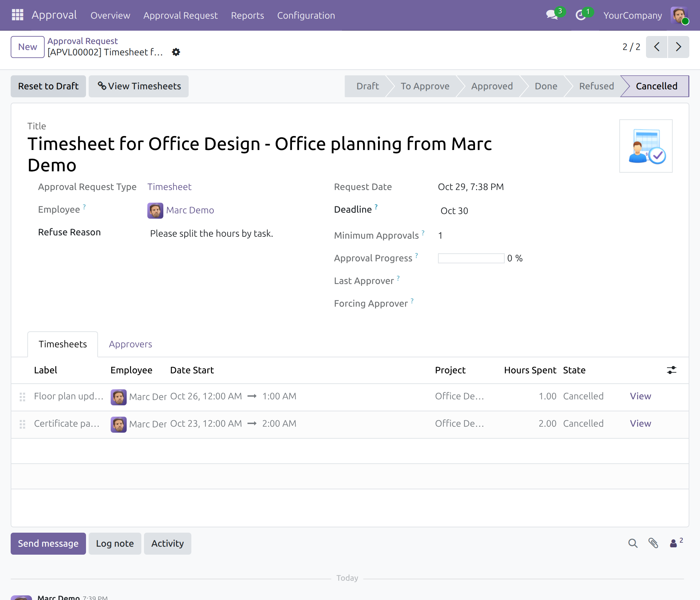Screen dimensions: 700x600
Task: Click Send message button
Action: pos(48,544)
